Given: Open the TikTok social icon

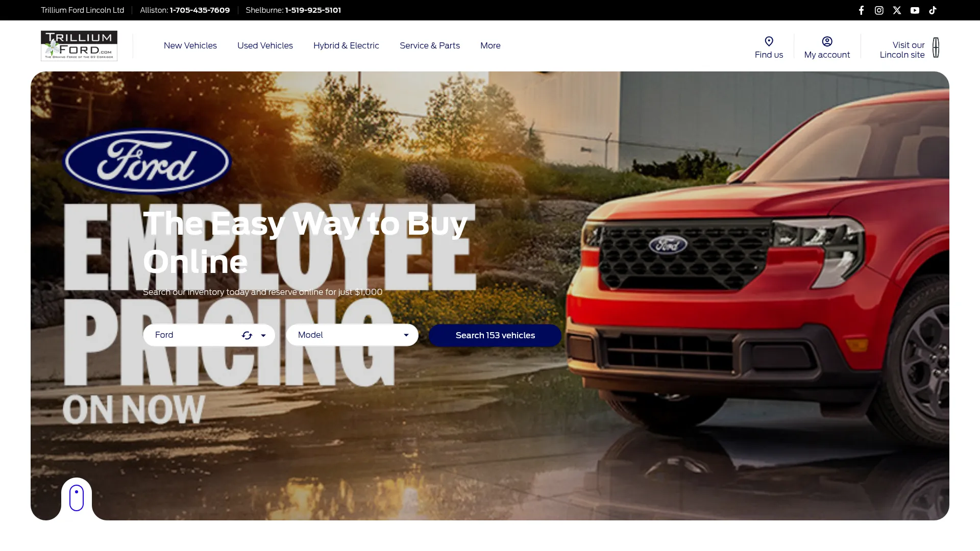Looking at the screenshot, I should [x=933, y=10].
